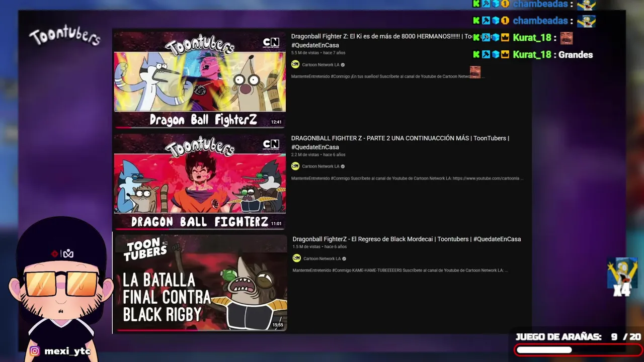
Task: Click the CN logo on the first thumbnail
Action: click(x=271, y=43)
